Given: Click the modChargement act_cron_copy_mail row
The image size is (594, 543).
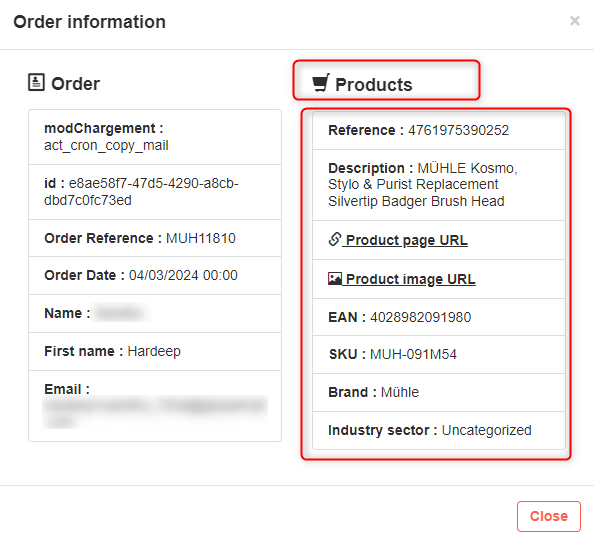Looking at the screenshot, I should coord(155,137).
